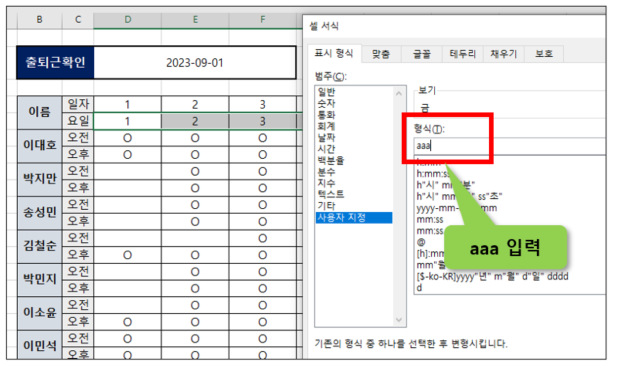Switch to the 맞춤 tab

(381, 54)
